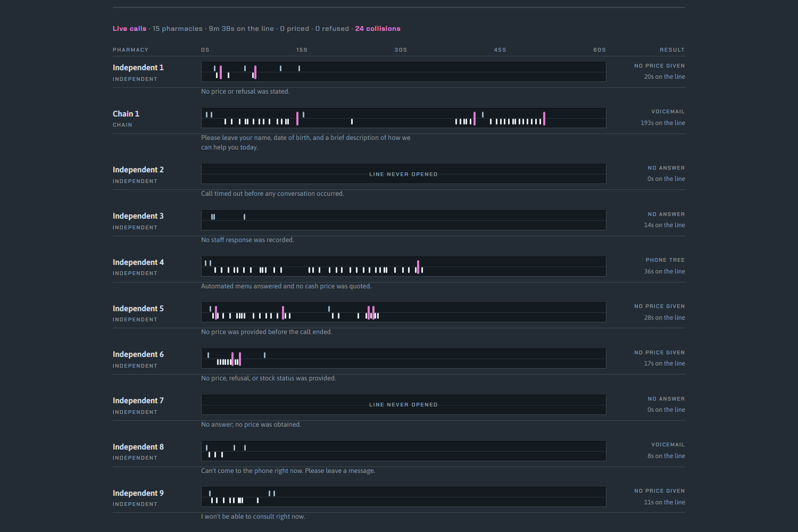
Task: Click the NO ANSWER result for Independent 3
Action: point(667,214)
